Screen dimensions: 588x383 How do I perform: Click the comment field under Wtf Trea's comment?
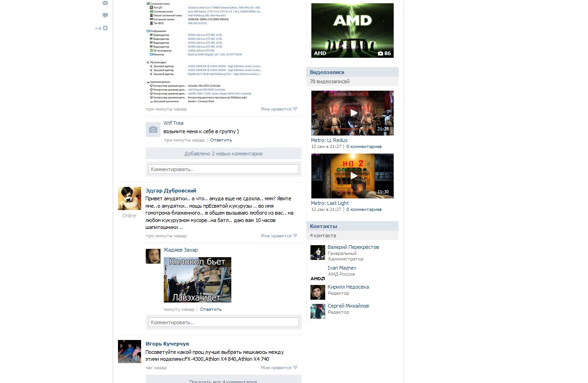coord(223,169)
